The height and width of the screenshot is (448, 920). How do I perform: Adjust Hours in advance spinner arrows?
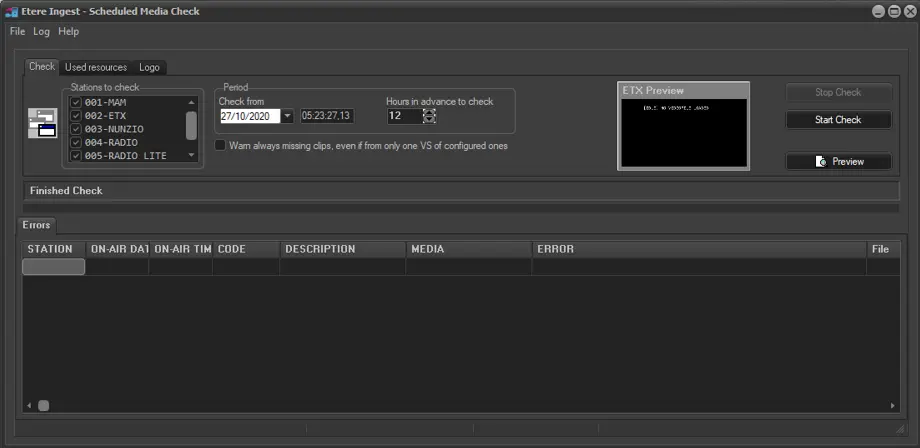(430, 116)
